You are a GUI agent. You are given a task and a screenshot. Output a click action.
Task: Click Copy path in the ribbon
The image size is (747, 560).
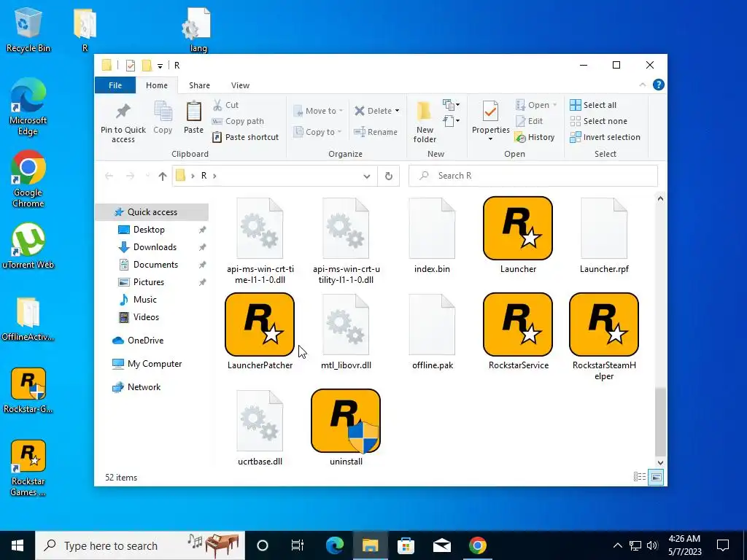point(239,121)
